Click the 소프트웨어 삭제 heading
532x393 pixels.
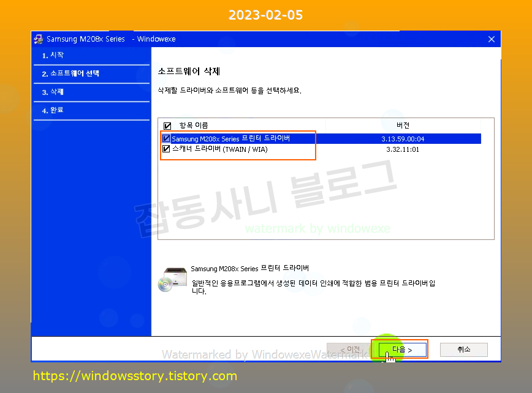(189, 72)
